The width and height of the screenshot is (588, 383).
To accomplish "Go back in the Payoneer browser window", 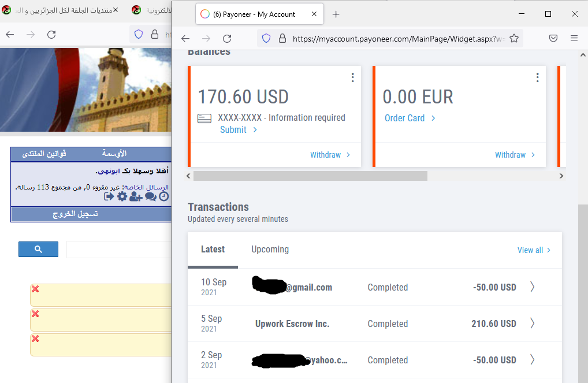I will 185,39.
